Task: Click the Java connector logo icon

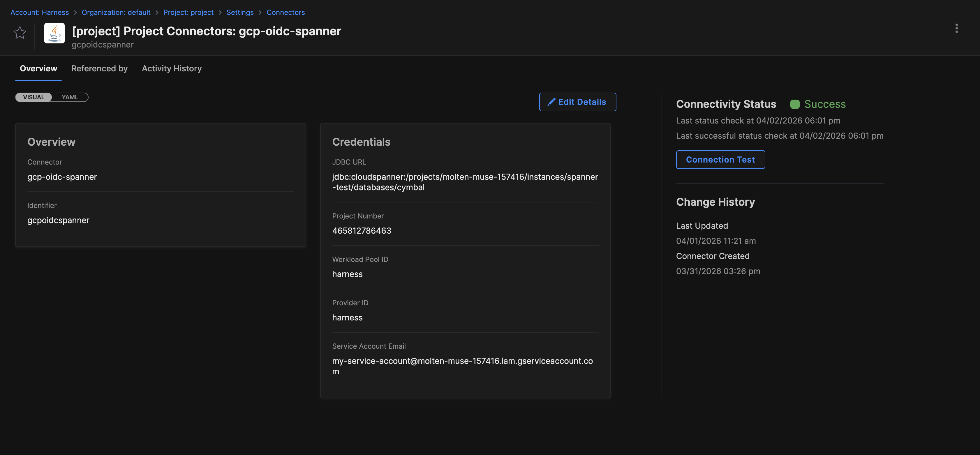Action: click(54, 33)
